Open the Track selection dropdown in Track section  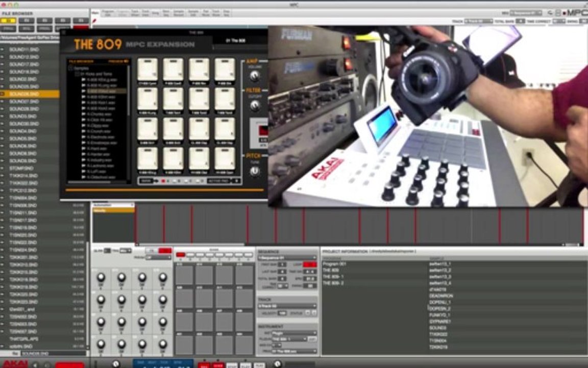point(287,306)
